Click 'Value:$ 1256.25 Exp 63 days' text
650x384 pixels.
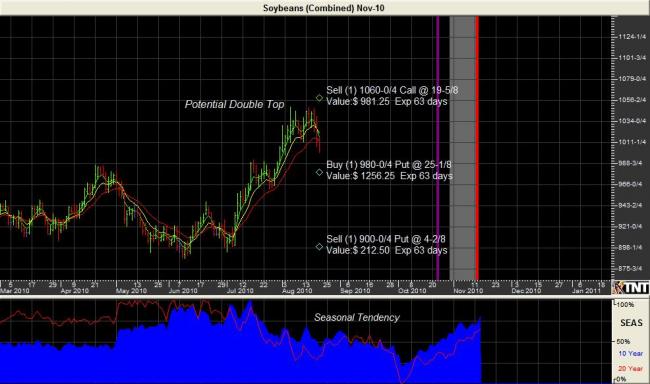tap(389, 176)
